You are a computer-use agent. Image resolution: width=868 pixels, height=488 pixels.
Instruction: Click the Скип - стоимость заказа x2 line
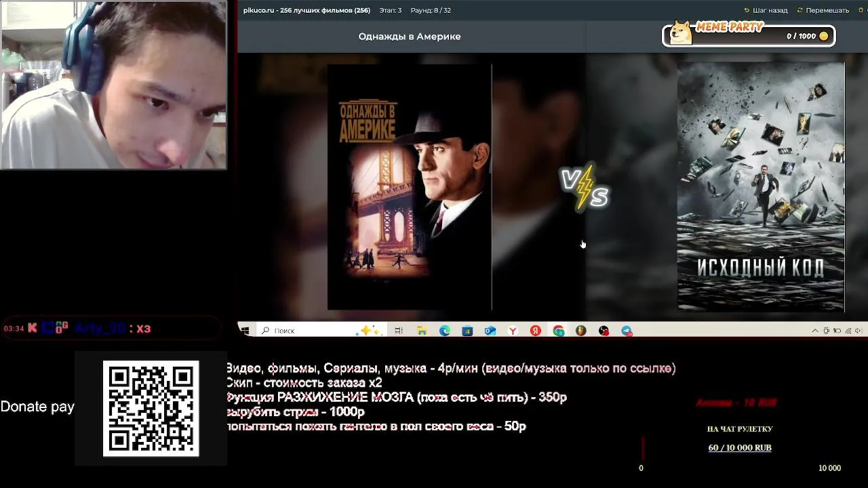click(x=304, y=383)
